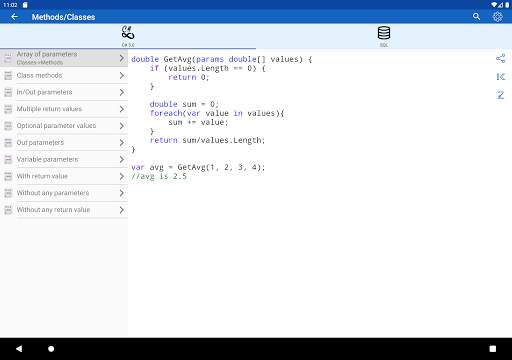Open the Variable parameters entry

pyautogui.click(x=64, y=159)
